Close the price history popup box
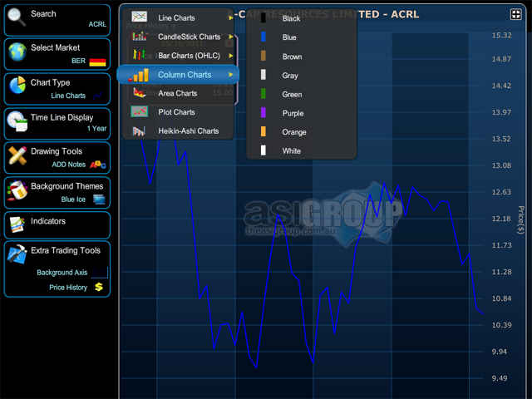532x399 pixels. pos(229,43)
